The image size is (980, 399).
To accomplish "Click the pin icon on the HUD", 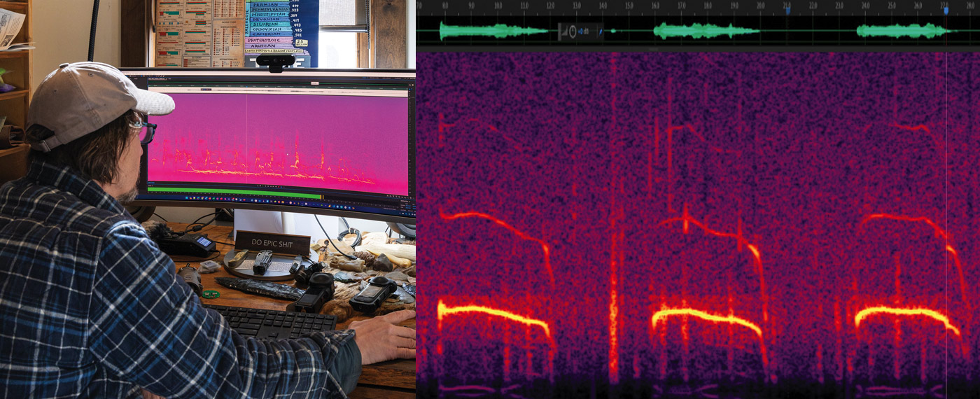I will coord(601,31).
